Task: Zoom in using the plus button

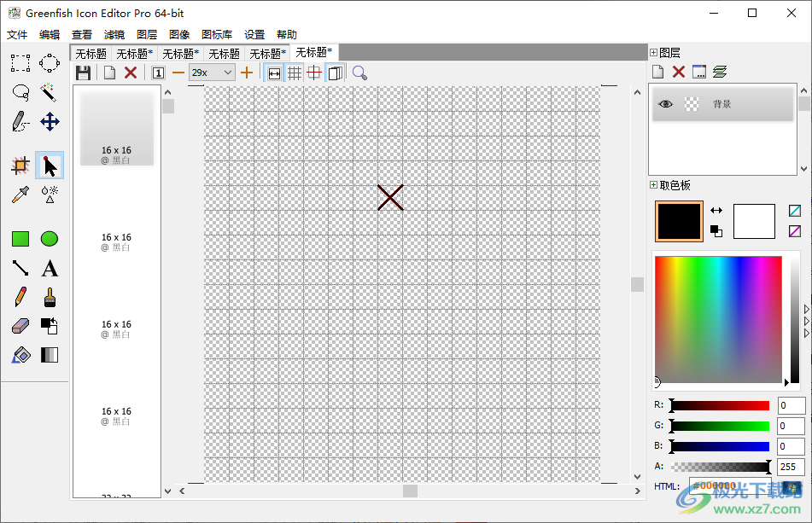Action: pyautogui.click(x=246, y=73)
